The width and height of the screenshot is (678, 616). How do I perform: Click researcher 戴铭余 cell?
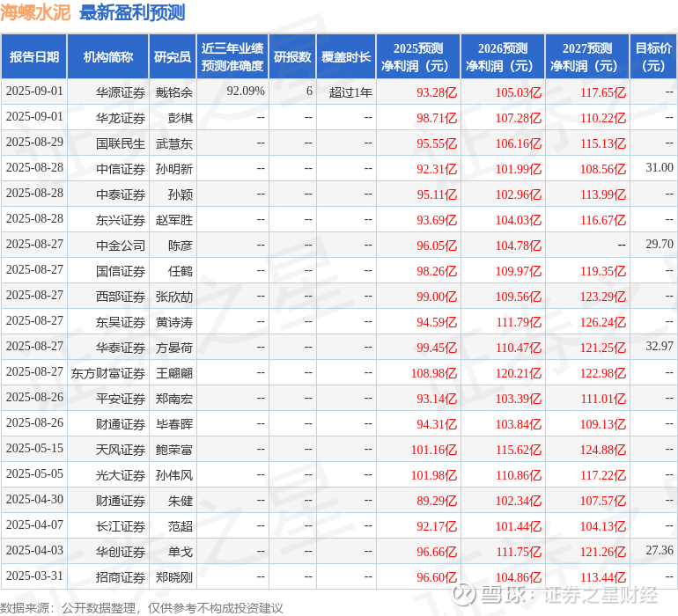173,92
